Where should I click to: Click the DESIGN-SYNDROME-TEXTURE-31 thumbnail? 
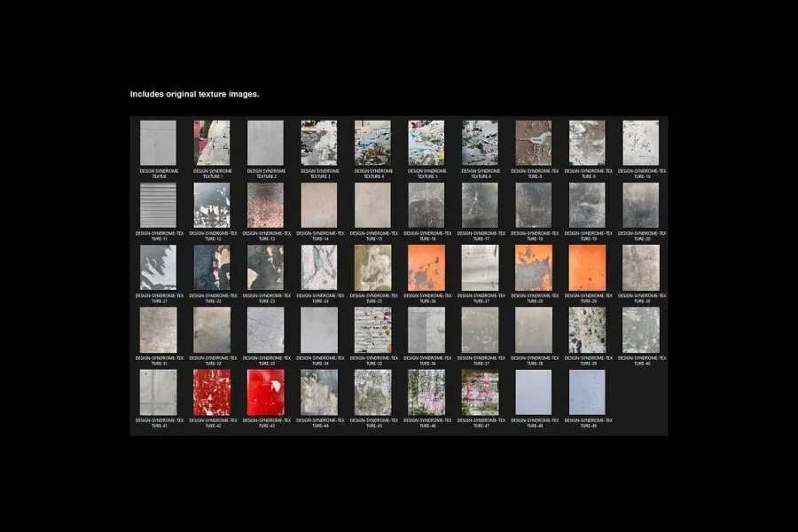point(159,330)
